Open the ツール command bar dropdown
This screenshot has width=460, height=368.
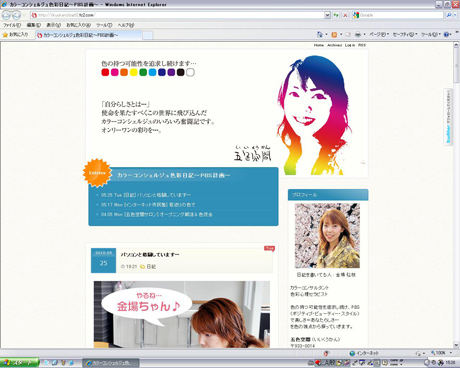point(430,34)
